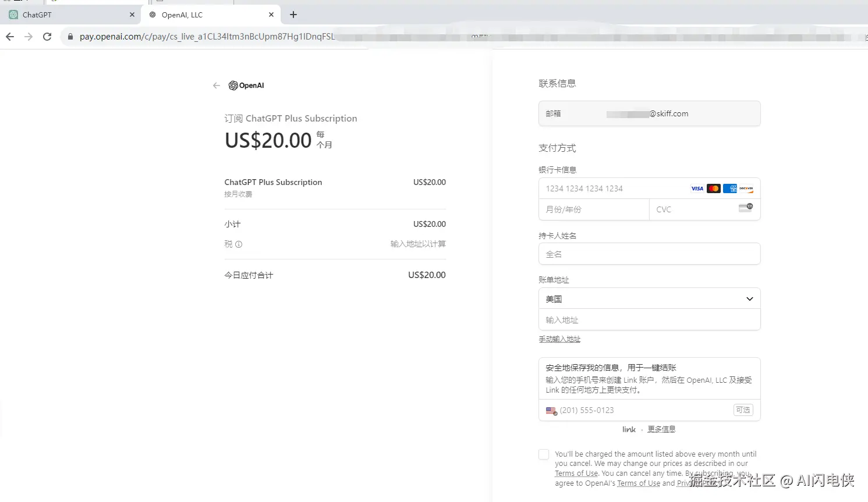Close the OpenAI, LLC tab
Viewport: 868px width, 502px height.
coord(271,15)
